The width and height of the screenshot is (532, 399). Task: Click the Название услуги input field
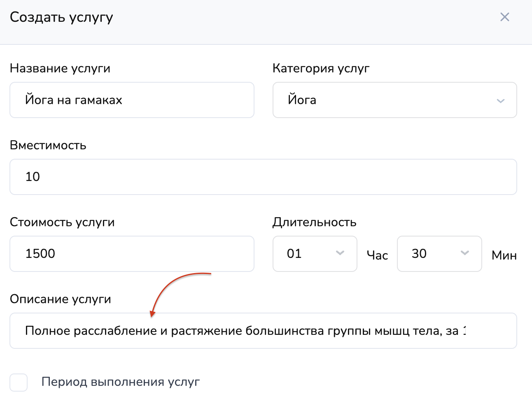[x=132, y=100]
